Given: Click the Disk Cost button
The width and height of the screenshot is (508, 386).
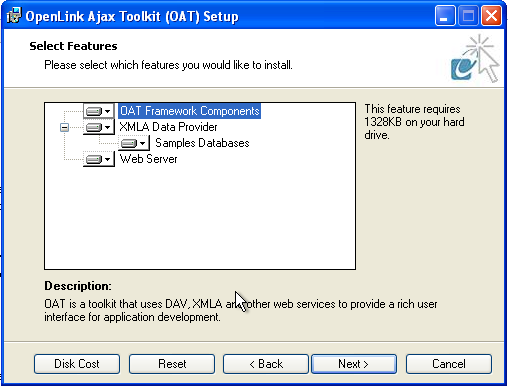Looking at the screenshot, I should [x=77, y=364].
